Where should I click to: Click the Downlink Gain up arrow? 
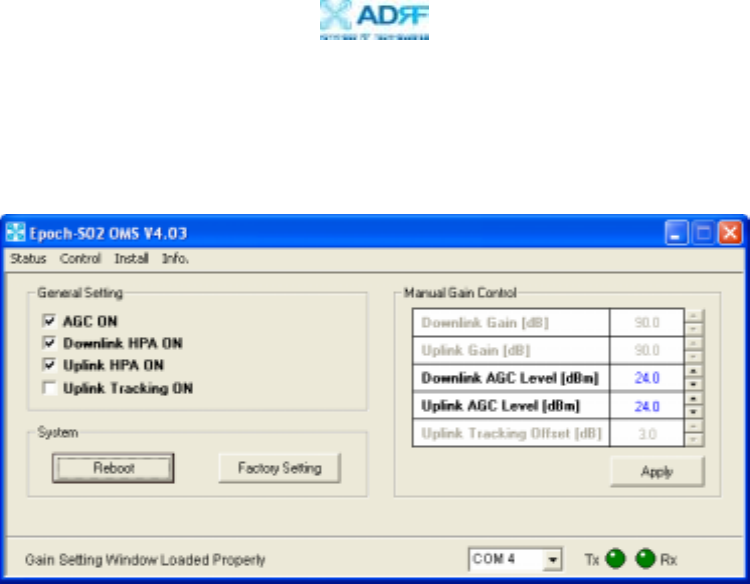pos(694,316)
